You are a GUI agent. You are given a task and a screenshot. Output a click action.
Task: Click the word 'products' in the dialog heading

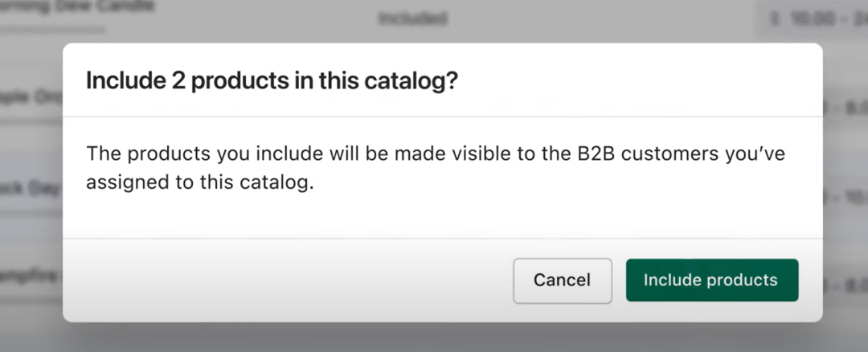point(240,81)
